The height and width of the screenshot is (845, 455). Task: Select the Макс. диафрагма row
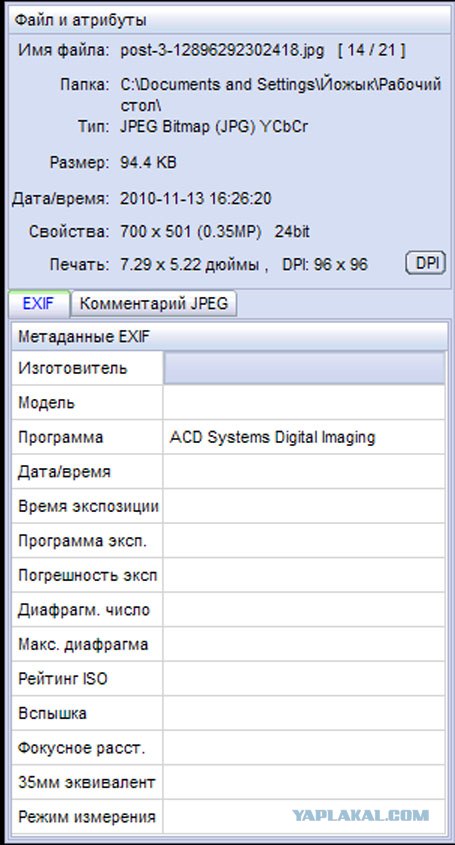[x=229, y=644]
